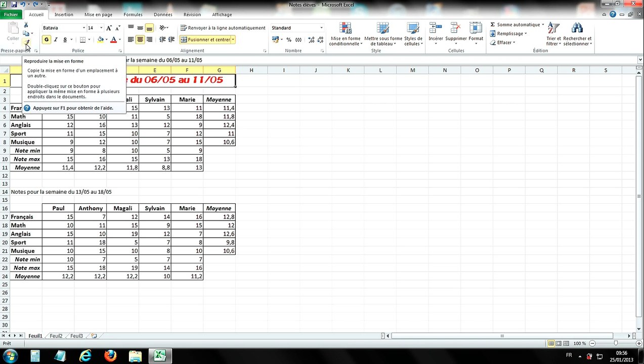This screenshot has width=644, height=364.
Task: Decrease indent in Alignement group
Action: click(162, 39)
